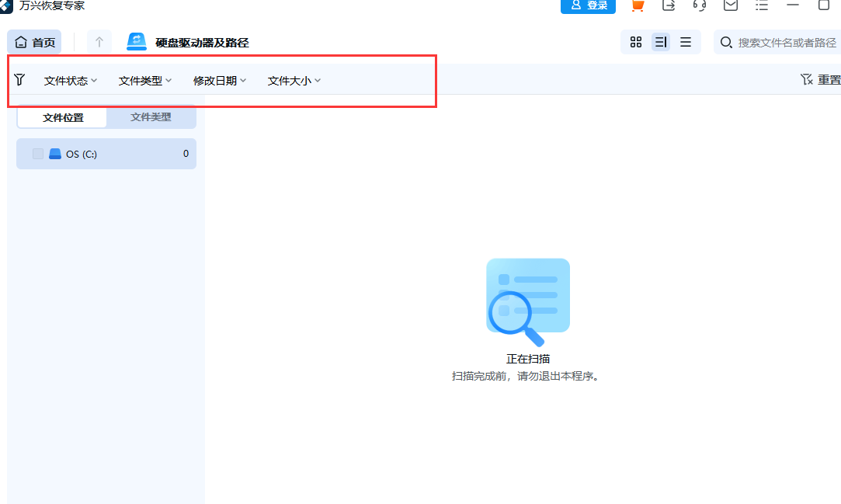Viewport: 841px width, 504px height.
Task: Click the search magnifier to activate search
Action: pos(726,43)
